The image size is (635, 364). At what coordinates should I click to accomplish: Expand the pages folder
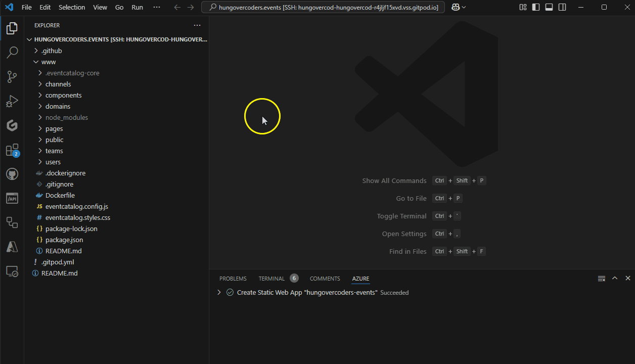40,128
